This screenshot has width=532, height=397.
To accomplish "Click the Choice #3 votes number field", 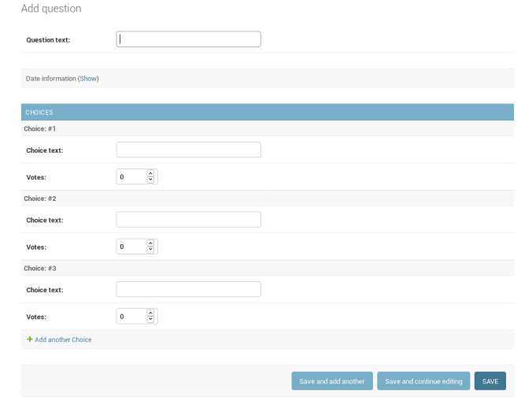I will pos(131,317).
